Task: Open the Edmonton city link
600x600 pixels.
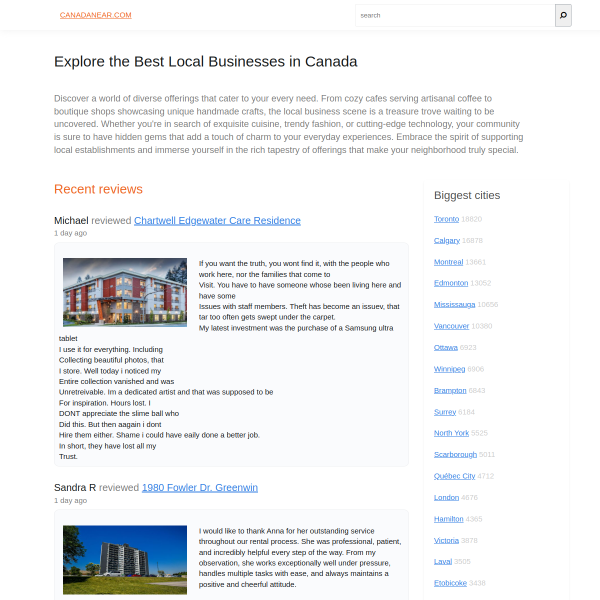Action: point(451,283)
